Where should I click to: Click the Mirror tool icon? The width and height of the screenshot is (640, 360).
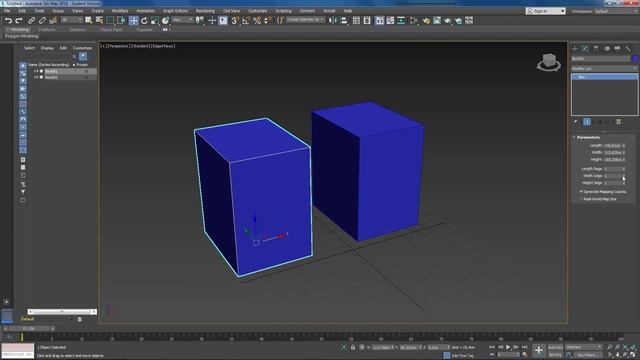tap(333, 20)
